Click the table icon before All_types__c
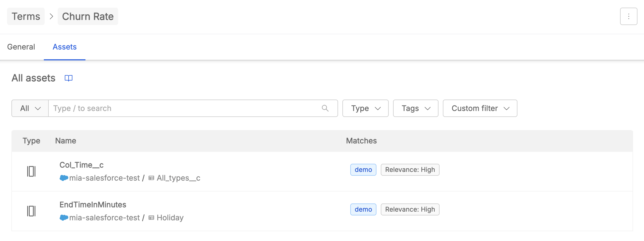This screenshot has width=644, height=241. (151, 178)
